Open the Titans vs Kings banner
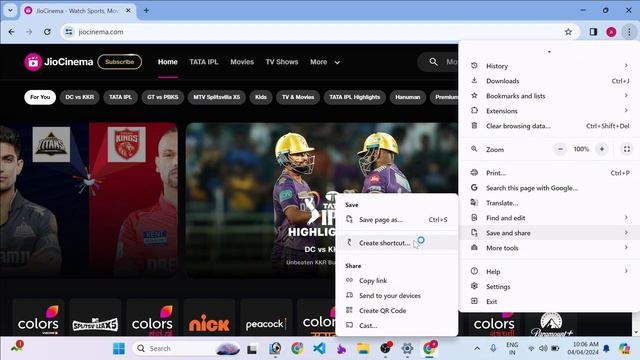This screenshot has height=360, width=640. pos(89,200)
